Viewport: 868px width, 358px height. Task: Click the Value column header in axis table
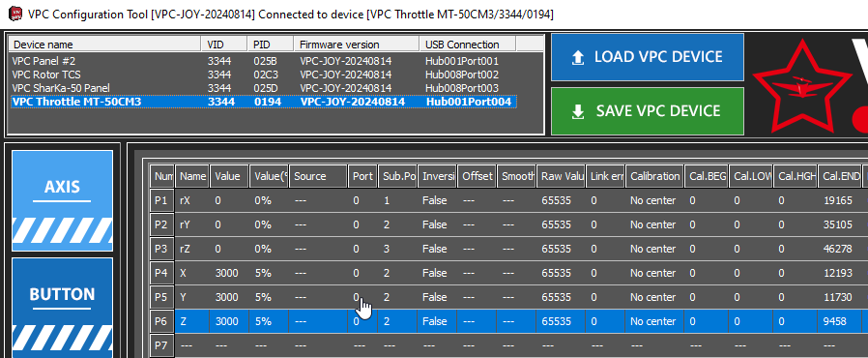[229, 176]
